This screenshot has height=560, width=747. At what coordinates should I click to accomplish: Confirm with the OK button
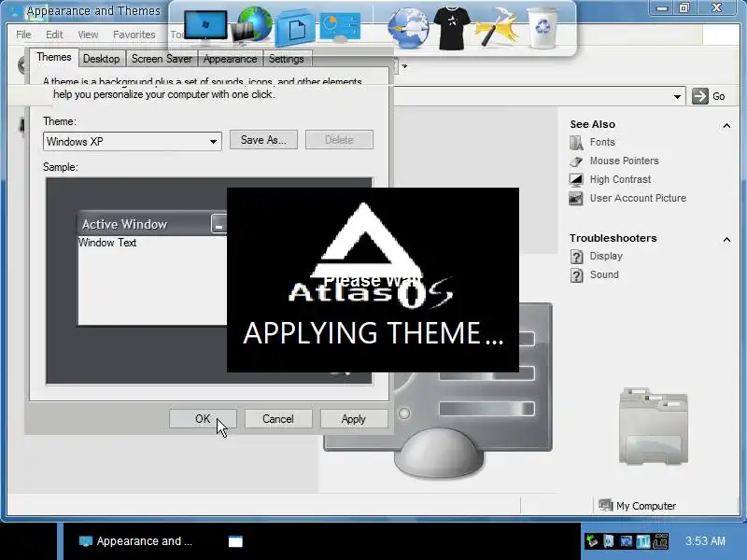point(203,418)
